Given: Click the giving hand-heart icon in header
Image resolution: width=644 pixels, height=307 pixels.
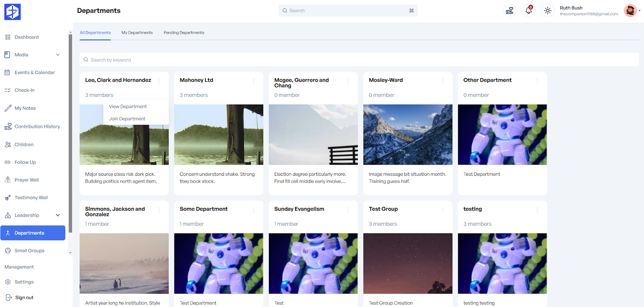Looking at the screenshot, I should (510, 11).
